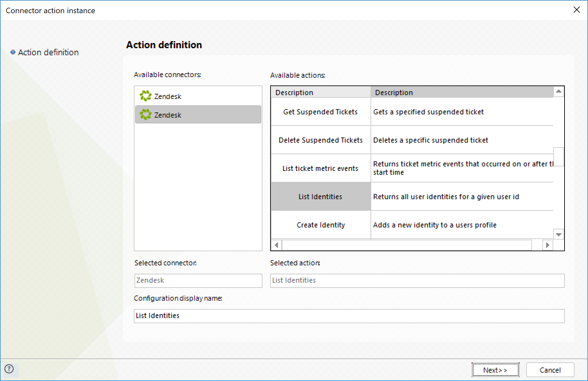Click 'Returns ticket metric events' description cell
Image resolution: width=588 pixels, height=381 pixels.
pyautogui.click(x=462, y=168)
